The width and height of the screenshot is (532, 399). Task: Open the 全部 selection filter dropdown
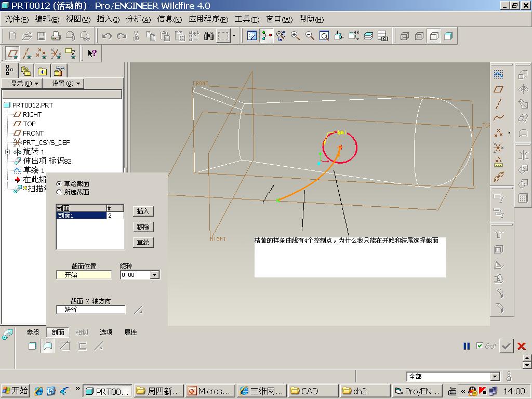(495, 376)
